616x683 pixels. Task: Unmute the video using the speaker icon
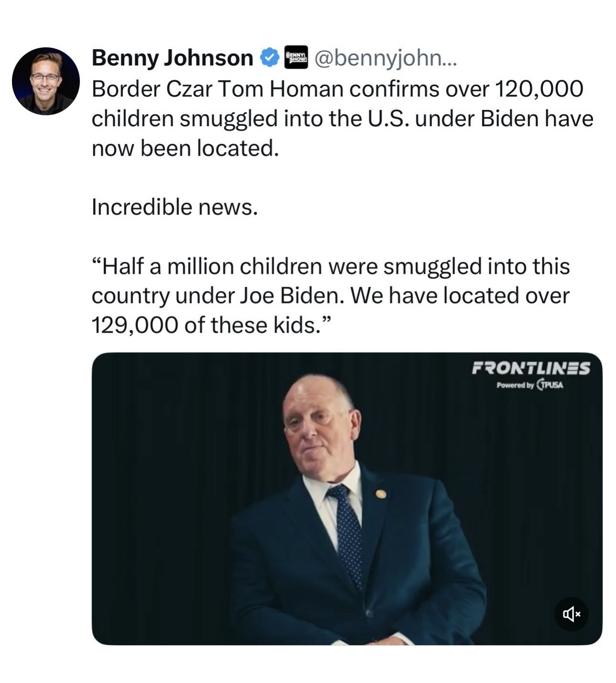[x=571, y=614]
